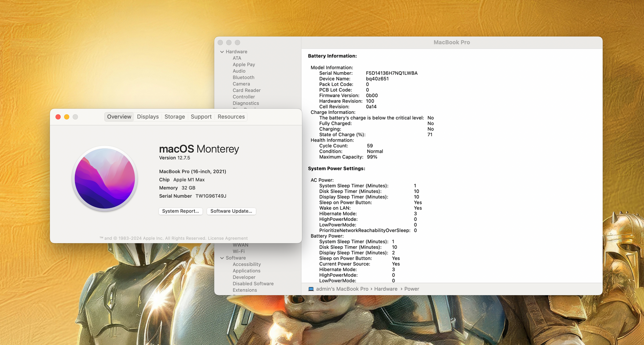Click the Condition value Normal
The image size is (644, 345).
(x=375, y=151)
